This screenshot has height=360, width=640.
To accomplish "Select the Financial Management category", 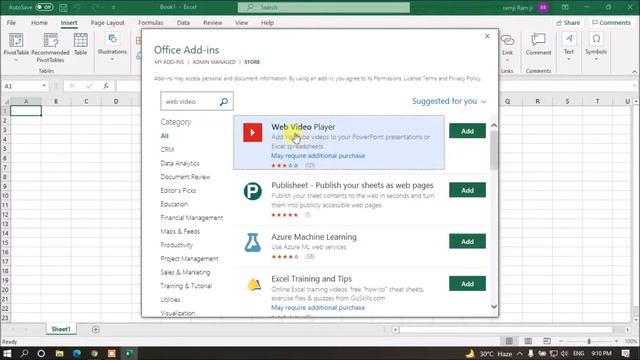I will pyautogui.click(x=192, y=218).
